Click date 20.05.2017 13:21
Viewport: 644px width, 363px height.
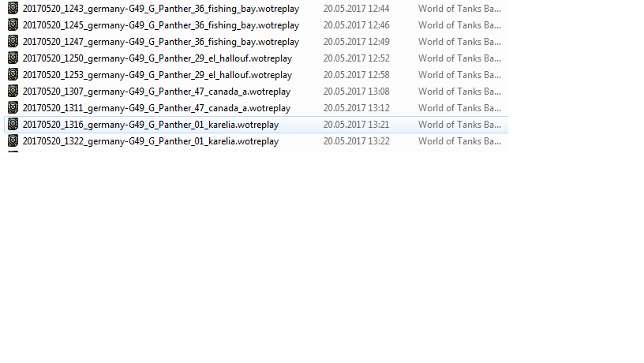pos(357,125)
